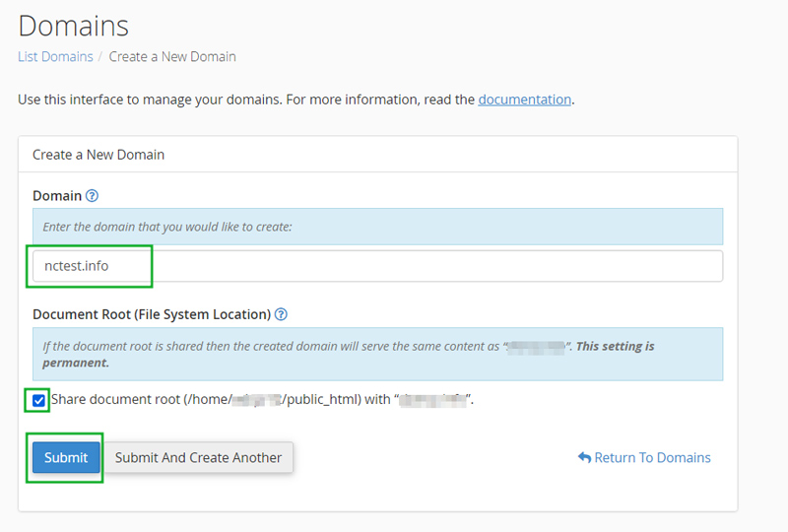Open the List Domains breadcrumb link
This screenshot has height=532, width=788.
tap(55, 56)
